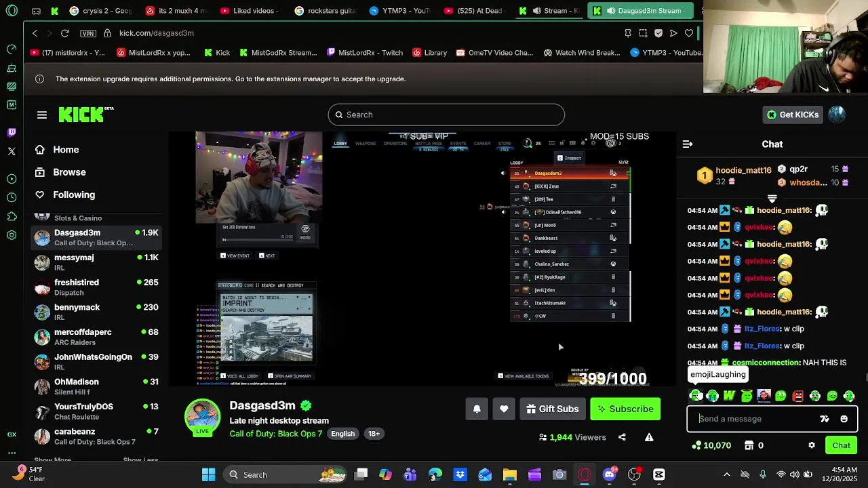Image resolution: width=868 pixels, height=488 pixels.
Task: Click the green Chat send button
Action: 841,445
